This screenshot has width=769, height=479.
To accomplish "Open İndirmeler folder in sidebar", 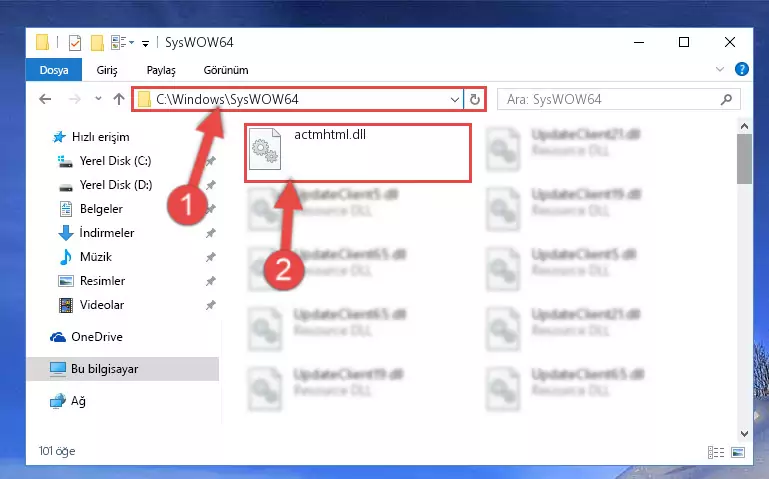I will point(106,233).
